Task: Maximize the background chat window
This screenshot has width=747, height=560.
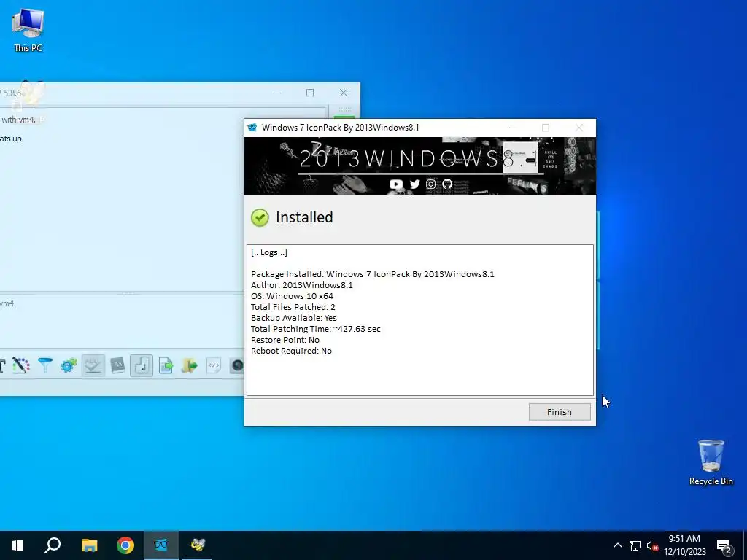Action: (310, 93)
